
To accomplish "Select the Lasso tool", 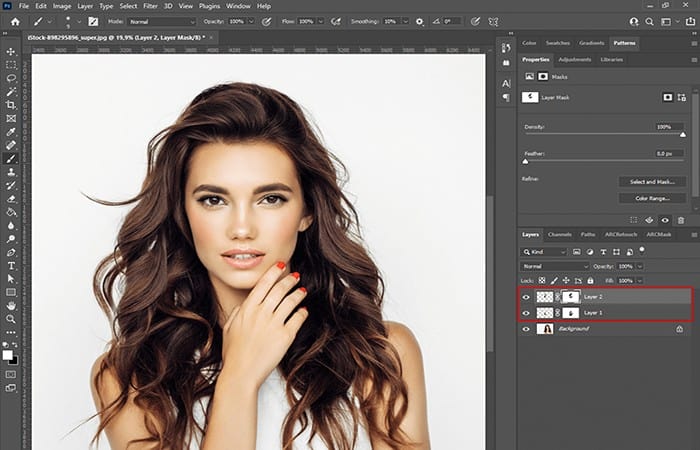I will click(11, 79).
